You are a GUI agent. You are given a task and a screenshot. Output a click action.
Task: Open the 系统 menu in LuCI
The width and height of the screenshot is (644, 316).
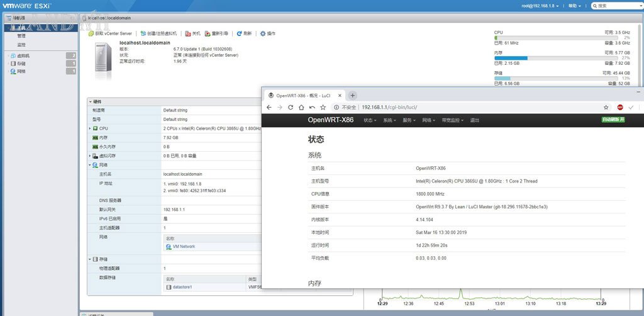(x=389, y=120)
